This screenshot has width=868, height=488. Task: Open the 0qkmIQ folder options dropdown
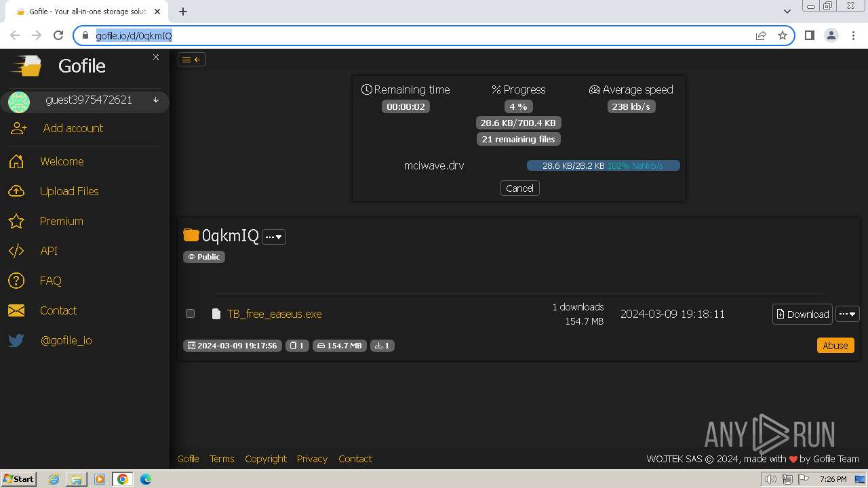274,237
